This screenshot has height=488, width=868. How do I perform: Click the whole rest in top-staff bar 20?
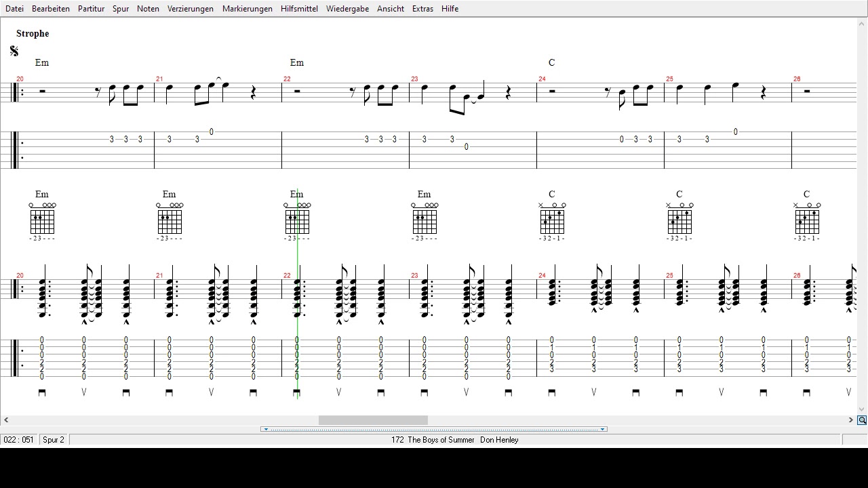pos(42,91)
